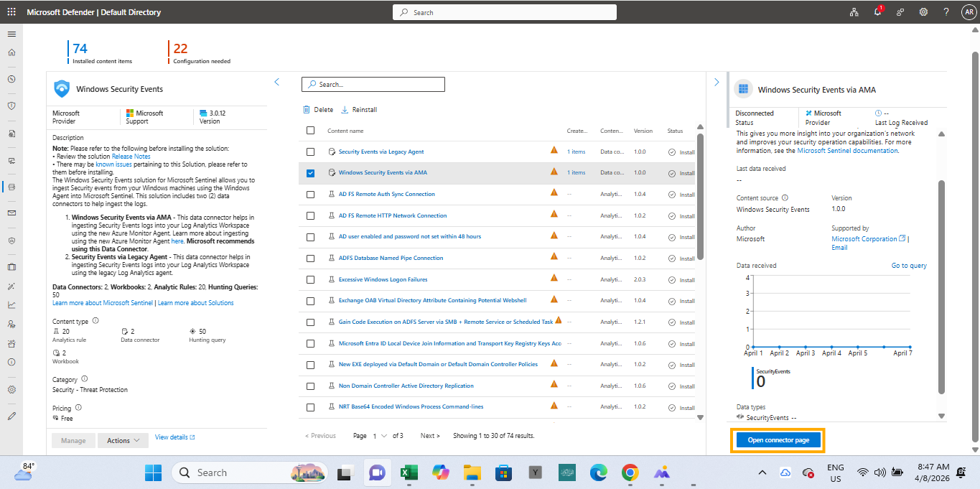Check AD FS Remote Auth Sync Connection row
Screen dimensions: 980x489
click(310, 194)
